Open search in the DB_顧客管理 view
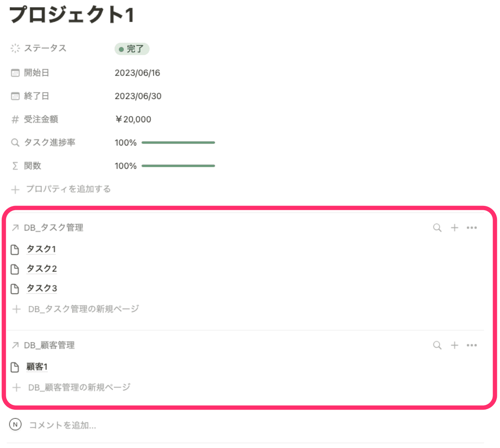Screen dimensions: 500x448 coord(437,345)
